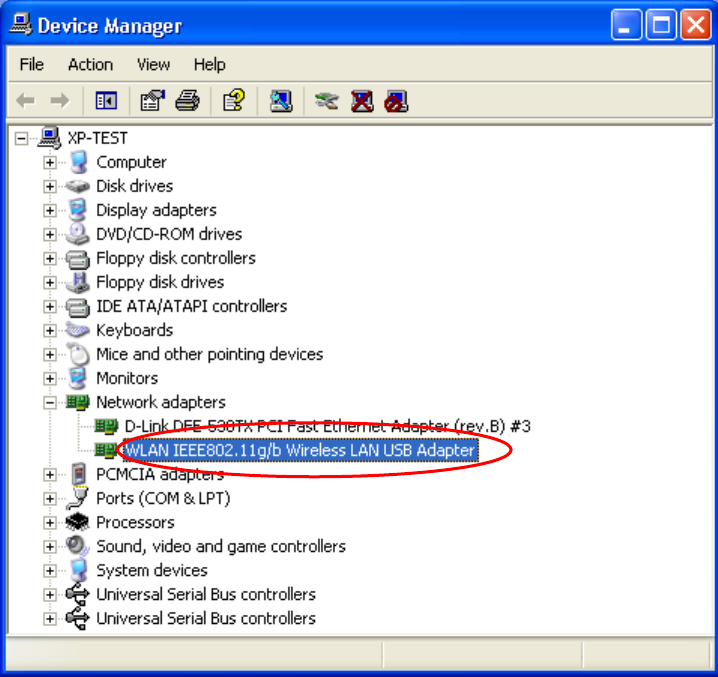Click the Keyboards category icon
Image resolution: width=718 pixels, height=677 pixels.
(77, 330)
